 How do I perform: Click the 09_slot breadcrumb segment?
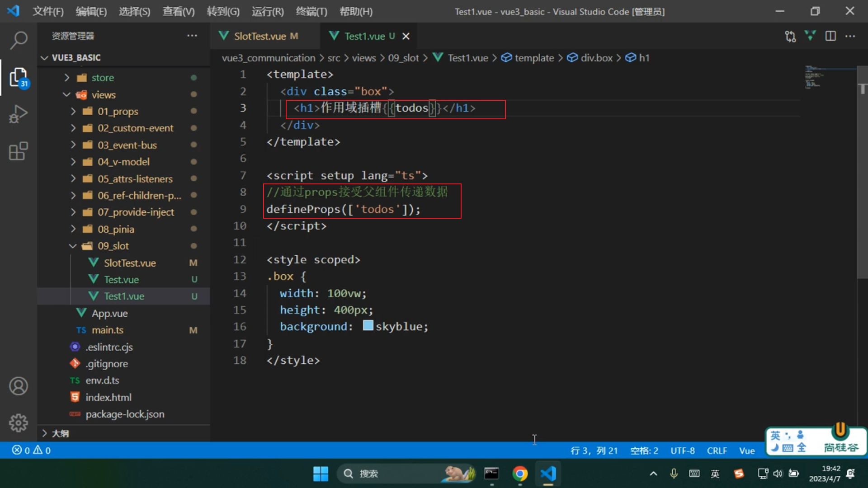pyautogui.click(x=403, y=58)
